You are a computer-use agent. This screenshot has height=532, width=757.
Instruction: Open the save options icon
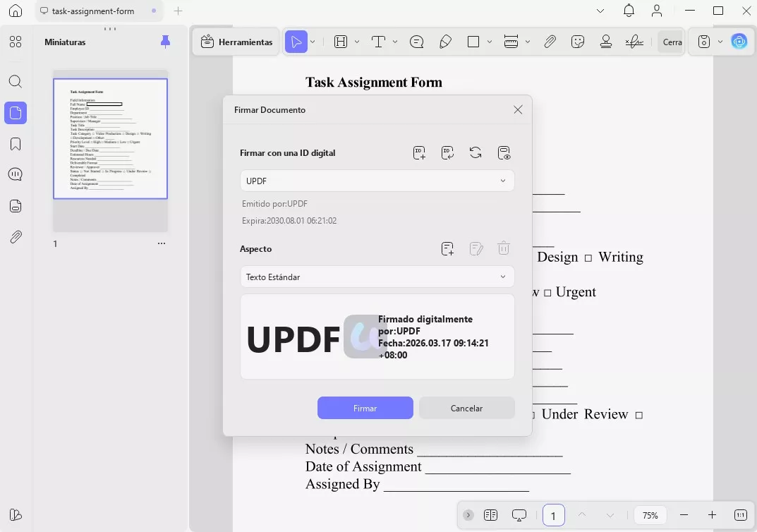click(x=704, y=42)
